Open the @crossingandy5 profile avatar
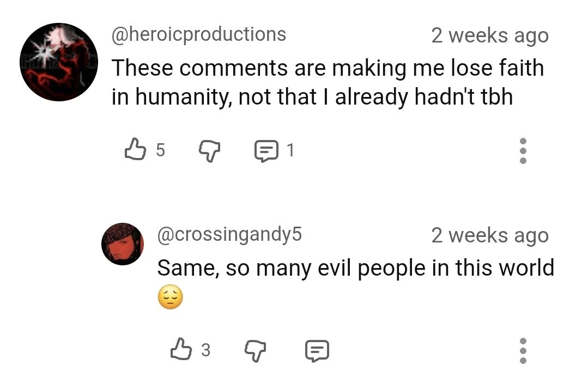This screenshot has height=377, width=588. pyautogui.click(x=123, y=244)
